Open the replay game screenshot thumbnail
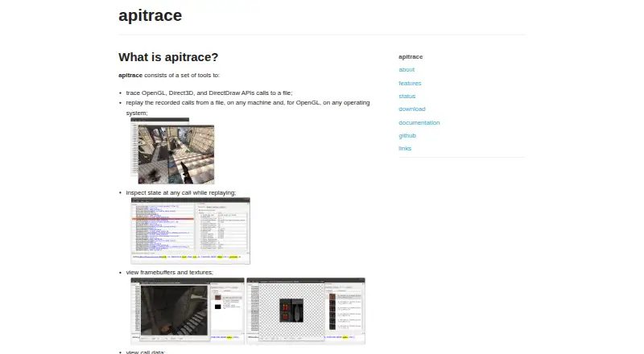The width and height of the screenshot is (644, 354). pos(172,150)
